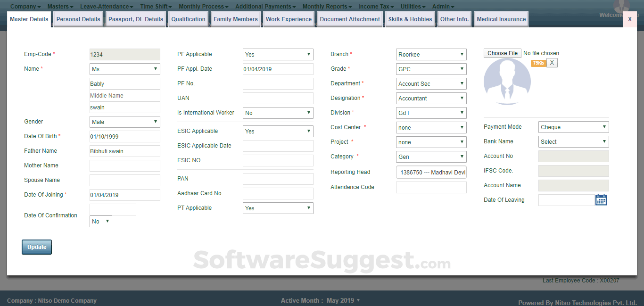Open the Designation dropdown
The image size is (644, 306).
(431, 98)
